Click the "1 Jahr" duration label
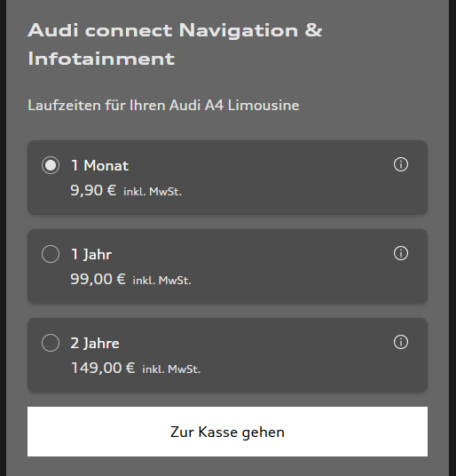The height and width of the screenshot is (476, 456). click(x=91, y=254)
